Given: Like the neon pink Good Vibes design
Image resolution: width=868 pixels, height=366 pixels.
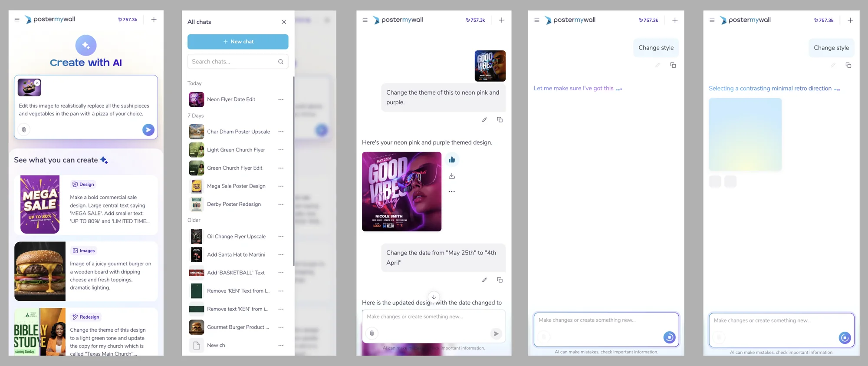Looking at the screenshot, I should click(x=452, y=160).
